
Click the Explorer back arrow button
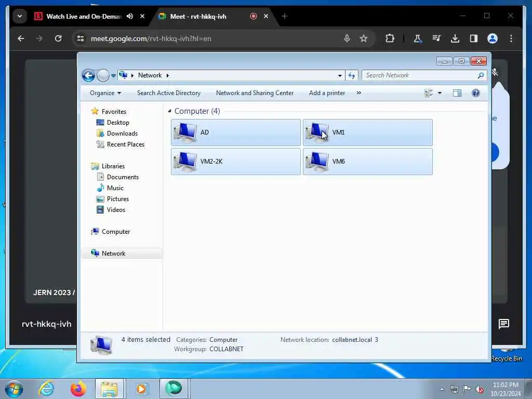(88, 75)
